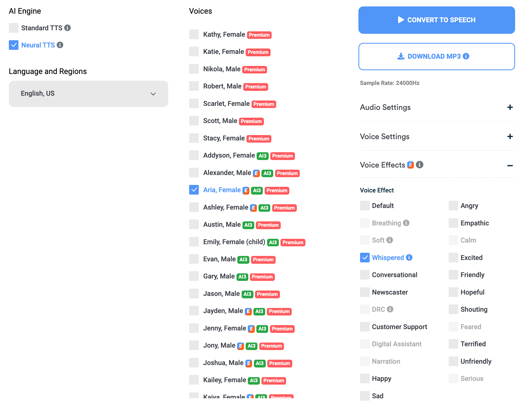This screenshot has height=409, width=532.
Task: Select the Excited voice effect
Action: (452, 257)
